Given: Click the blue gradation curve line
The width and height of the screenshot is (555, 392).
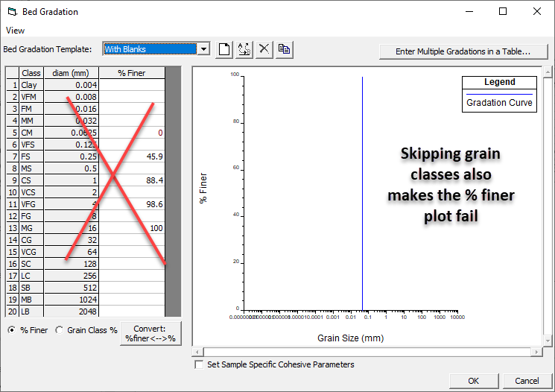Looking at the screenshot, I should tap(362, 193).
